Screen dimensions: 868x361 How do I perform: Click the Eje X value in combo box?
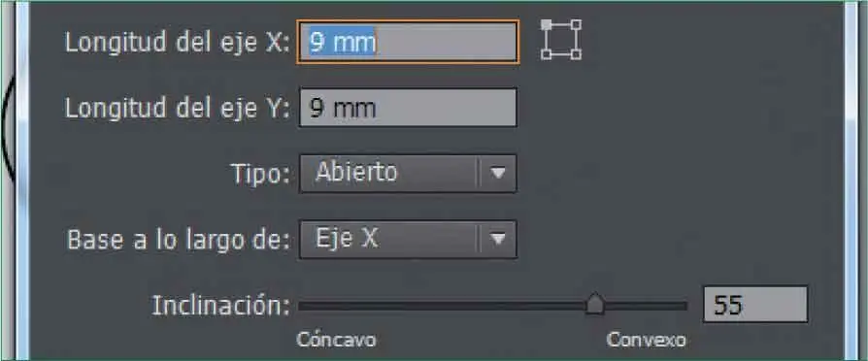(347, 239)
